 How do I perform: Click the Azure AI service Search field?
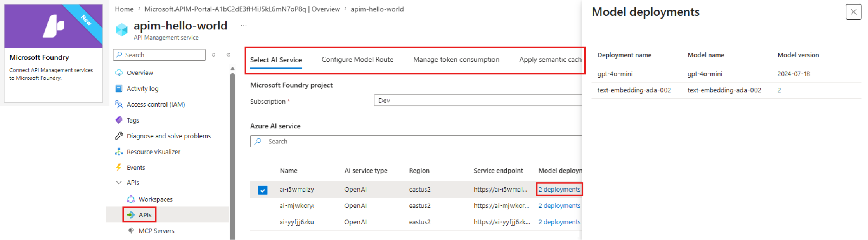tap(416, 141)
